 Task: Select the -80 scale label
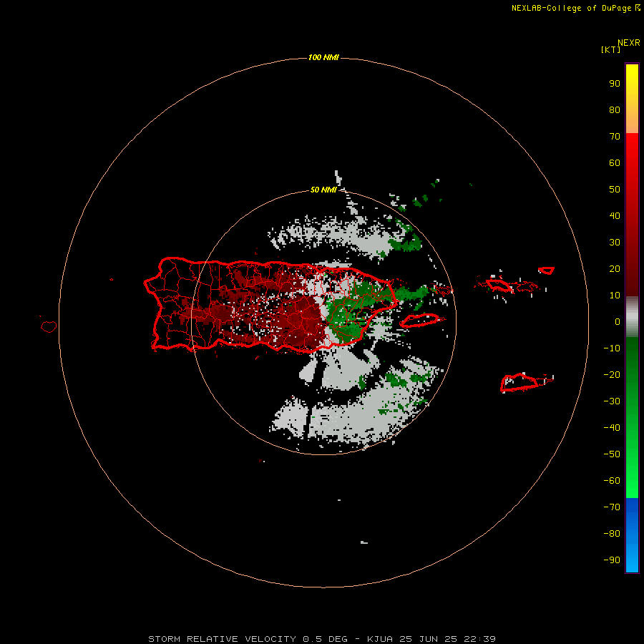(612, 534)
